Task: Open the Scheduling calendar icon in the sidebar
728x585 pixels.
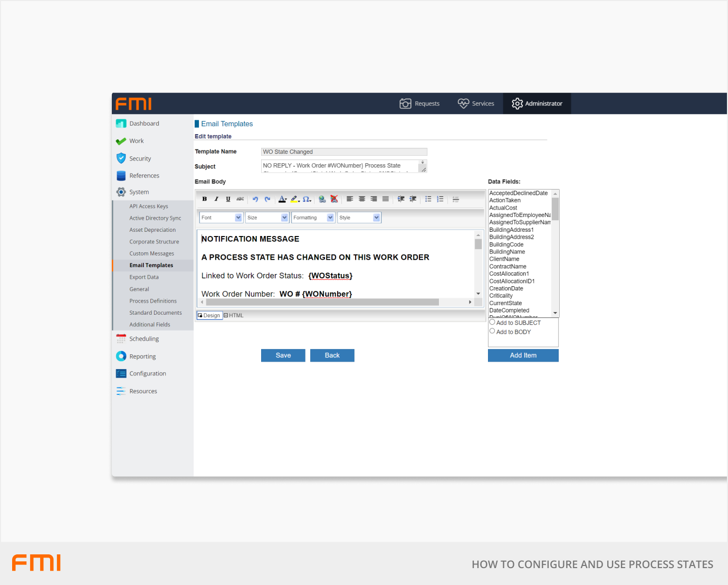Action: click(121, 339)
